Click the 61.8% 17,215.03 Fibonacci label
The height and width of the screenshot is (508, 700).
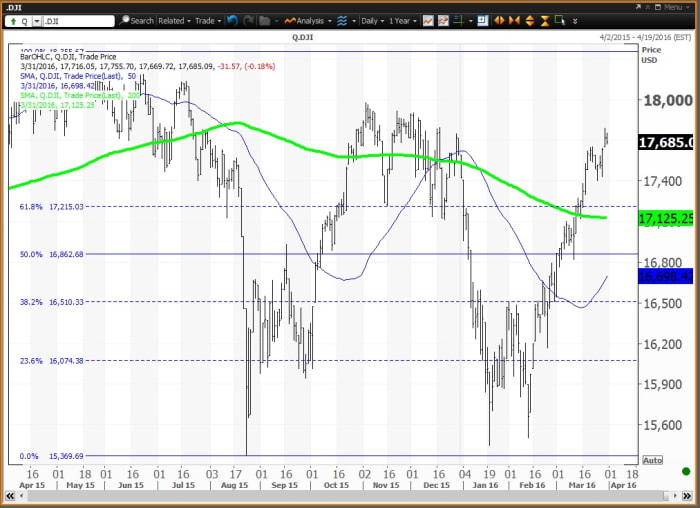tap(51, 207)
